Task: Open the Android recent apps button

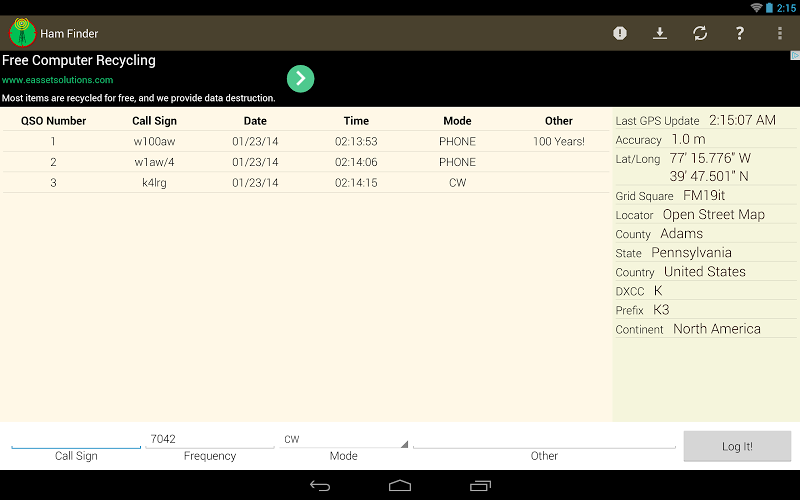Action: (x=480, y=486)
